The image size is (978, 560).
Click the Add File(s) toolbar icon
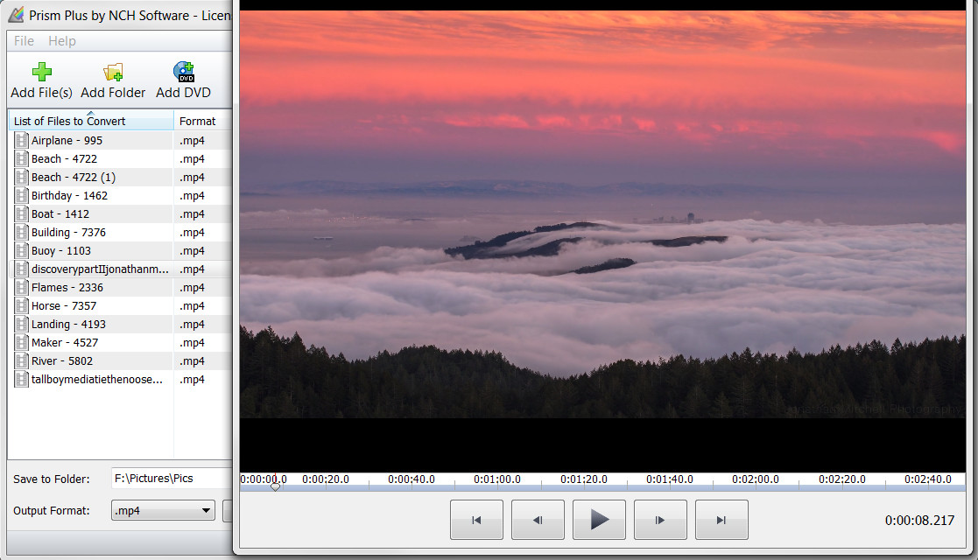pos(41,72)
